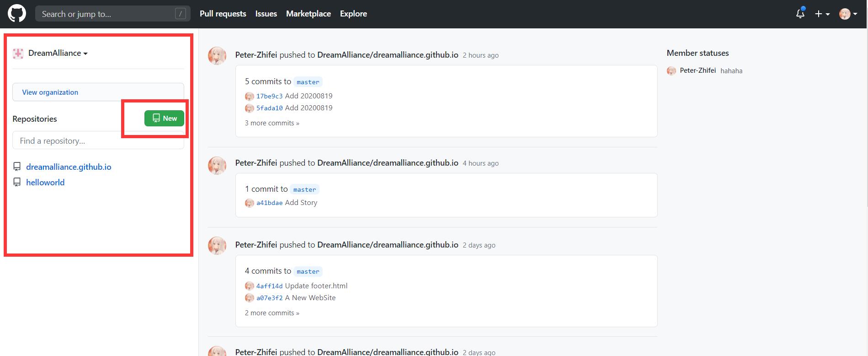The height and width of the screenshot is (356, 868).
Task: Open commit 5fada10
Action: tap(269, 108)
